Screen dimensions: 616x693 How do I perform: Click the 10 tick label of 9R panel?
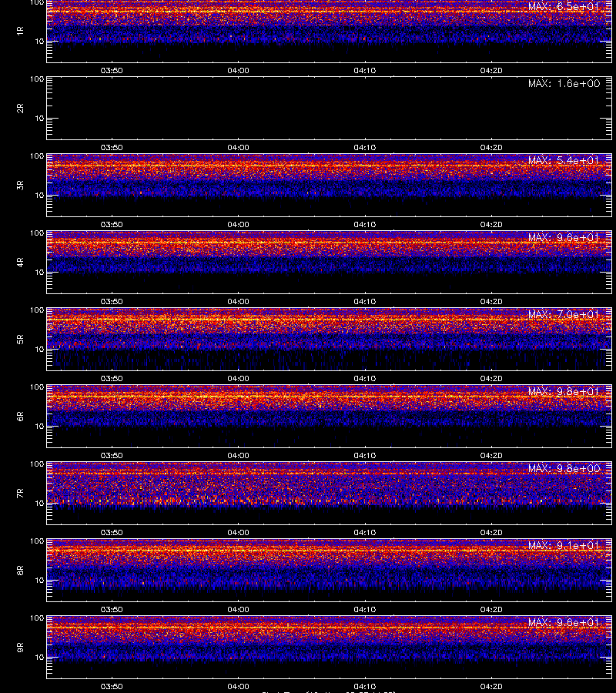[39, 658]
